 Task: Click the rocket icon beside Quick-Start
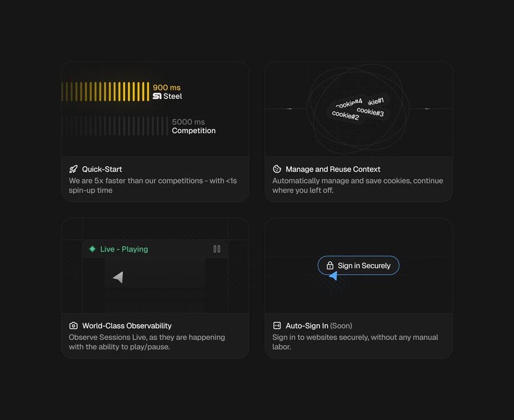click(x=73, y=169)
